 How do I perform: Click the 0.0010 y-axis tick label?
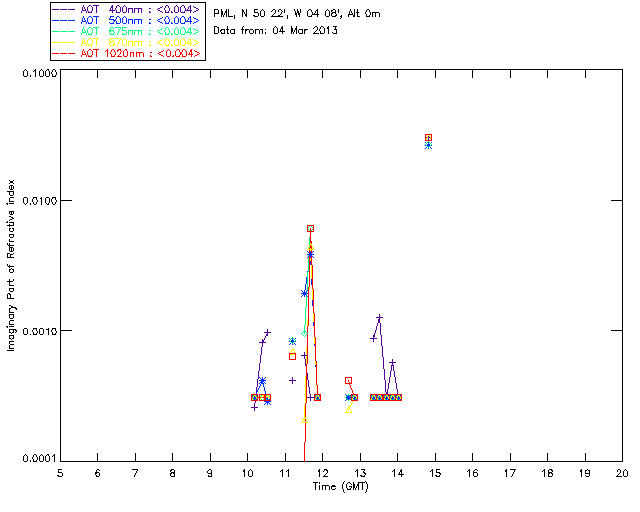point(39,331)
